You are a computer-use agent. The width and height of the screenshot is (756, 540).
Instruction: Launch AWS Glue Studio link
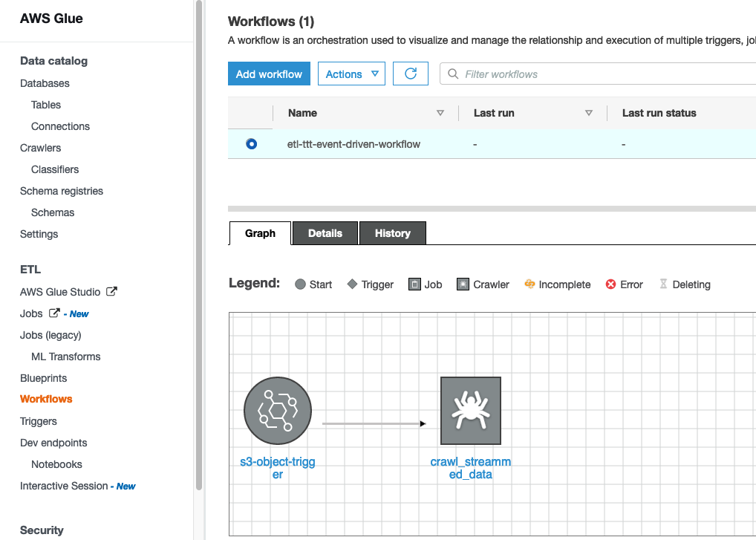[x=60, y=292]
